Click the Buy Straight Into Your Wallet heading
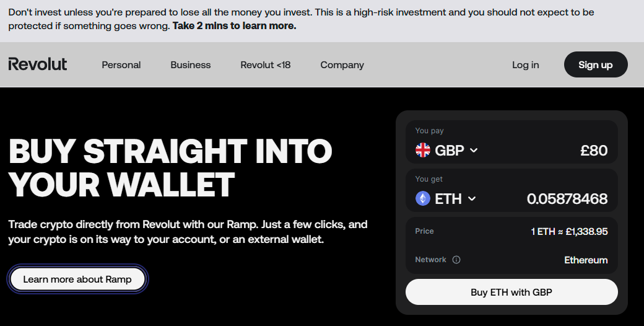 170,167
